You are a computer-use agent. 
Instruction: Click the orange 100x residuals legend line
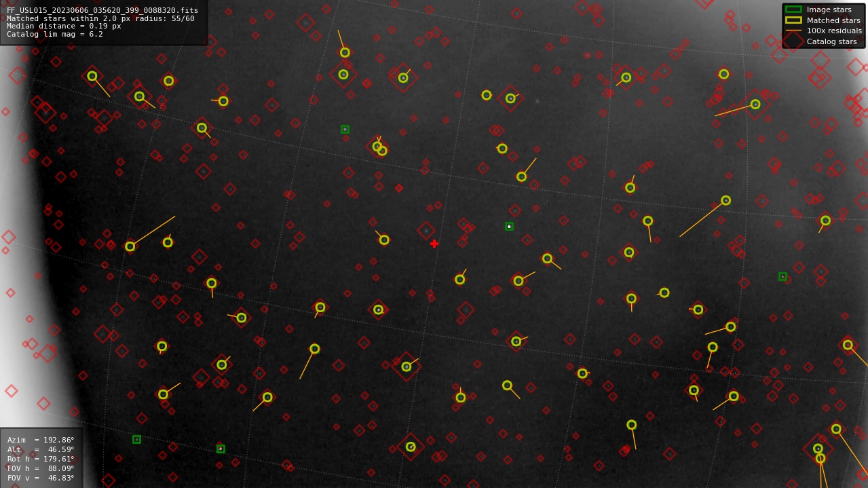coord(793,31)
